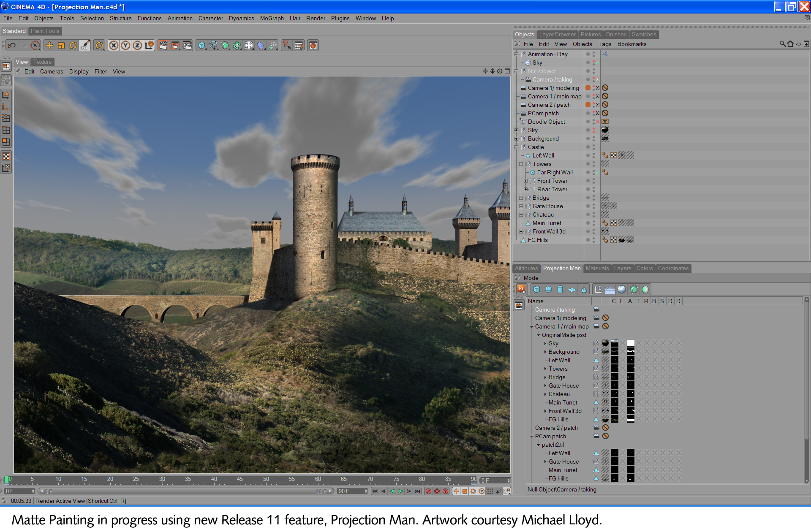Click the Play Forwards button in timeline controls
Screen dimensions: 811x532
(x=400, y=491)
